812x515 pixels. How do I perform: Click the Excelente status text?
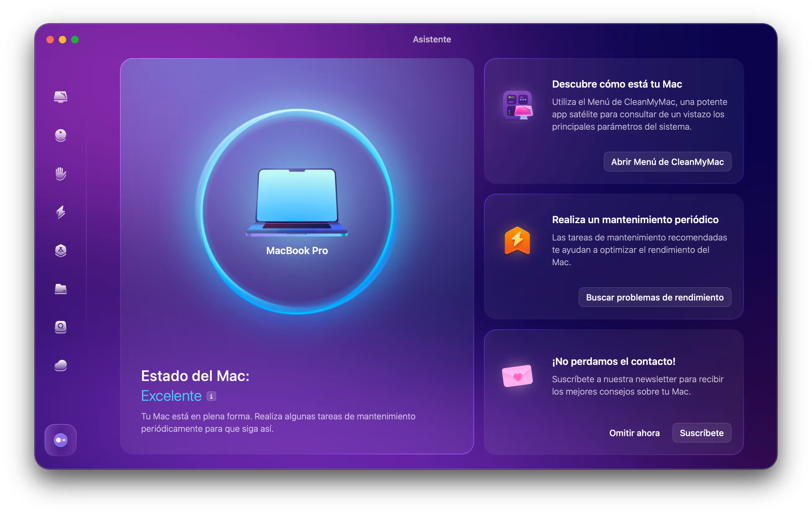point(171,396)
